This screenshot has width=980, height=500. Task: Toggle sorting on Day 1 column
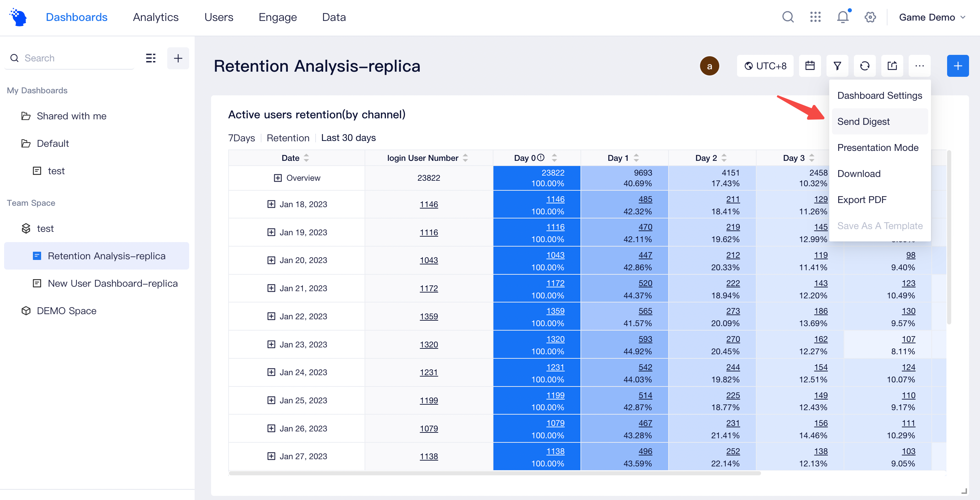[x=636, y=157]
